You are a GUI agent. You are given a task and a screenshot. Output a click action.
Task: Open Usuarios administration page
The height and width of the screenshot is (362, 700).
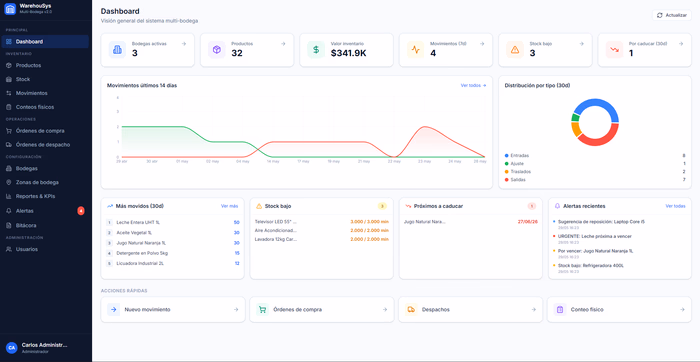[46, 249]
